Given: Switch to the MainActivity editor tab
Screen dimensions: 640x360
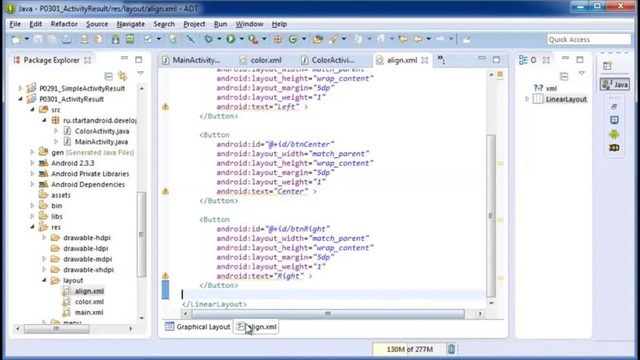Looking at the screenshot, I should click(191, 60).
